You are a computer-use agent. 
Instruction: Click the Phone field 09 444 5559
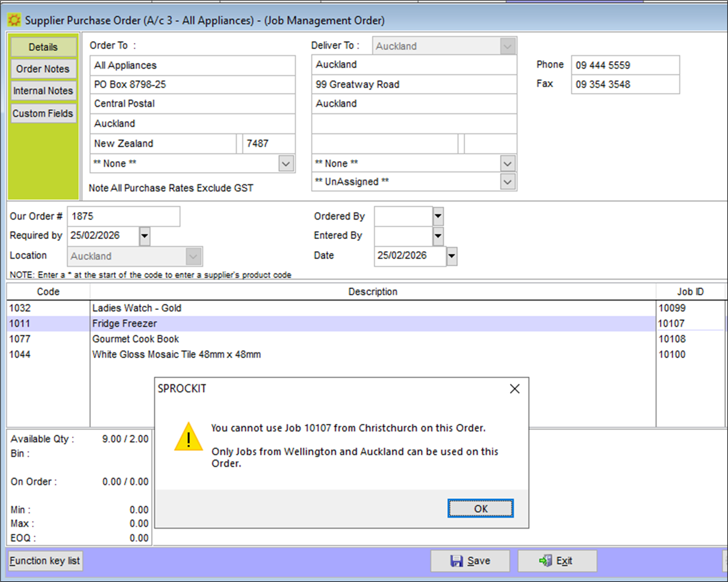625,65
